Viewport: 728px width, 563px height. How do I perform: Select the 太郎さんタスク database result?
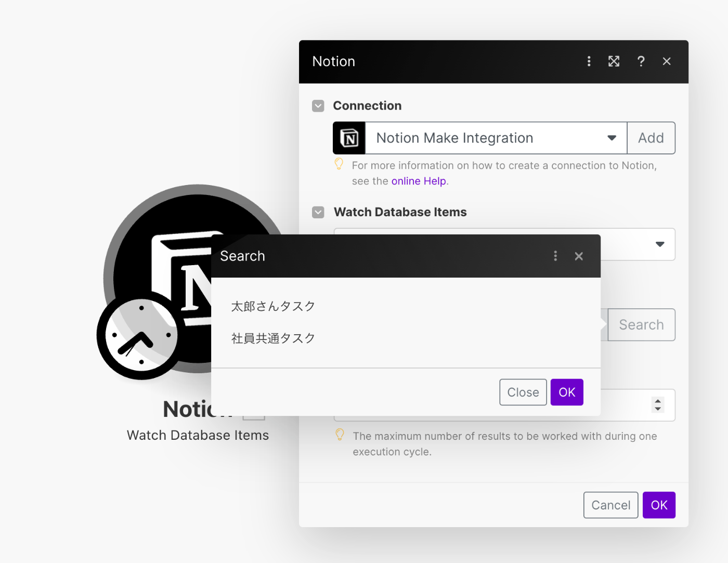pyautogui.click(x=273, y=306)
